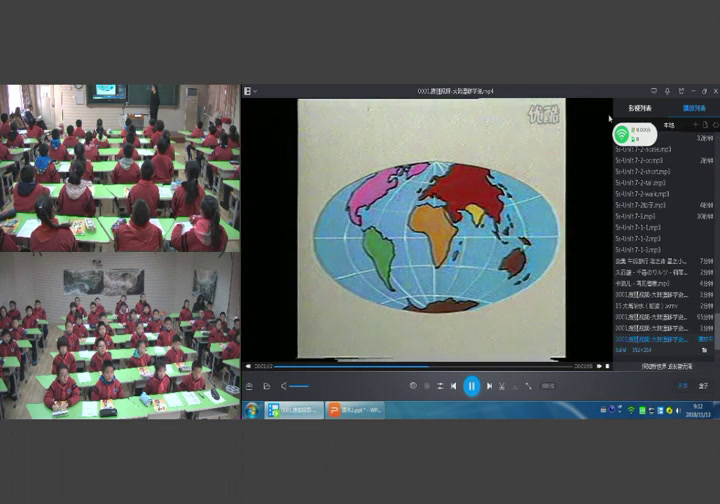Toggle the playback loop mode icon
720x504 pixels.
pos(440,386)
